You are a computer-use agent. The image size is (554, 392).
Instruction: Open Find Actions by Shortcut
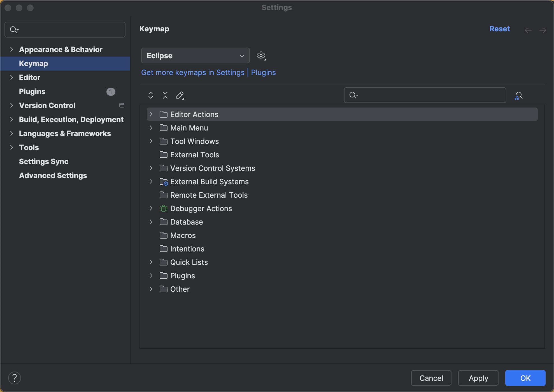(x=519, y=95)
